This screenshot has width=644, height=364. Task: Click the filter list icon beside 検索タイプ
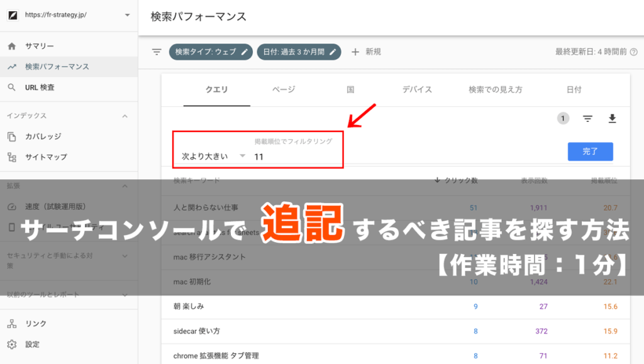pyautogui.click(x=157, y=52)
